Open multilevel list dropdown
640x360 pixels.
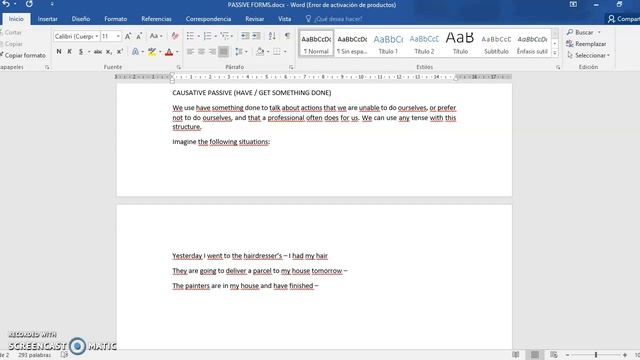pyautogui.click(x=232, y=36)
